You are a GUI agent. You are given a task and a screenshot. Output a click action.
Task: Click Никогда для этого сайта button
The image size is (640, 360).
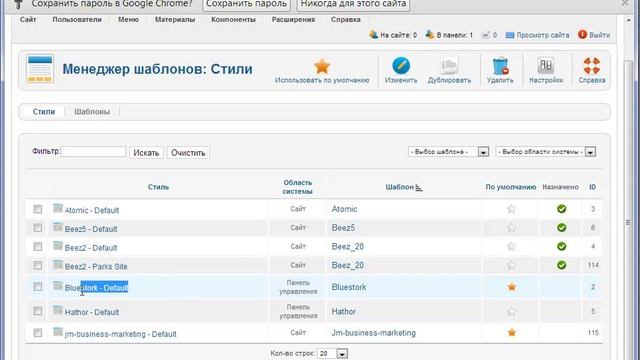[x=353, y=4]
